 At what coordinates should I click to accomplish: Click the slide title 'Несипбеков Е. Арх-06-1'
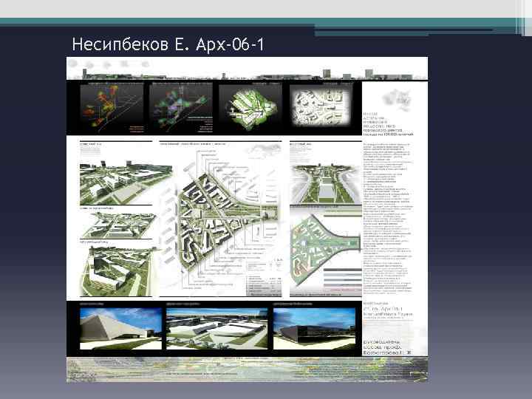[168, 44]
